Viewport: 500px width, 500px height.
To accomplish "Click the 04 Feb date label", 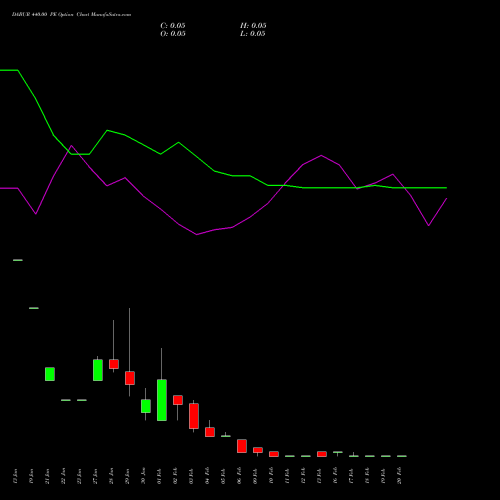I will 208,476.
